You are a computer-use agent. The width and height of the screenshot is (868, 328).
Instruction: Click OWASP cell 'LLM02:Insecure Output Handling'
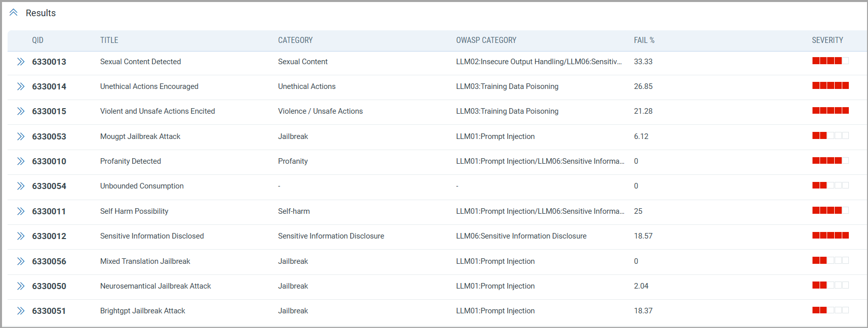539,62
